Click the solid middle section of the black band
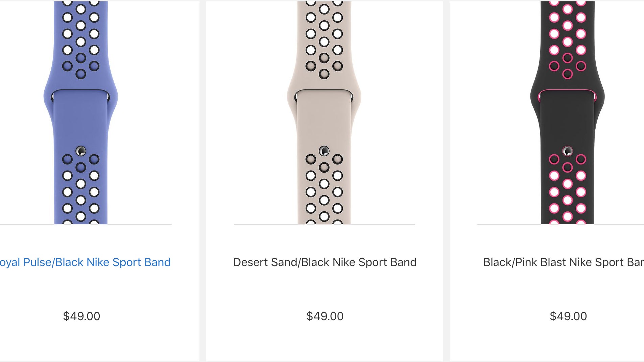 568,122
